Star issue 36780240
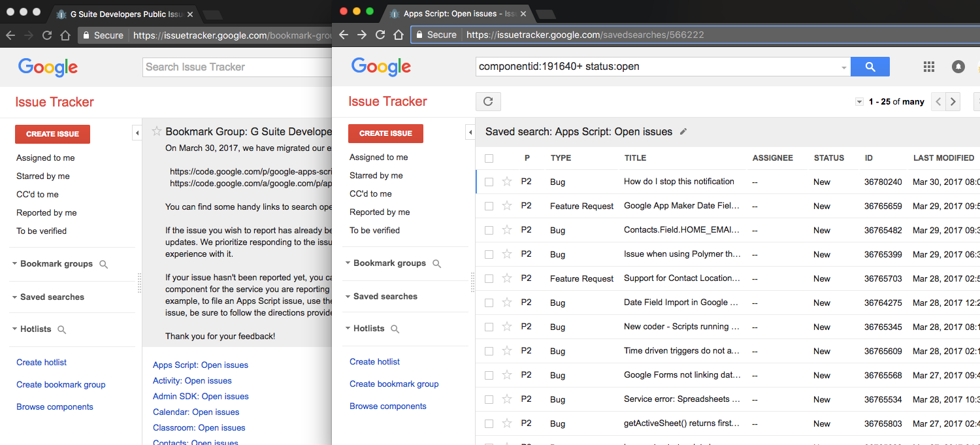 507,182
